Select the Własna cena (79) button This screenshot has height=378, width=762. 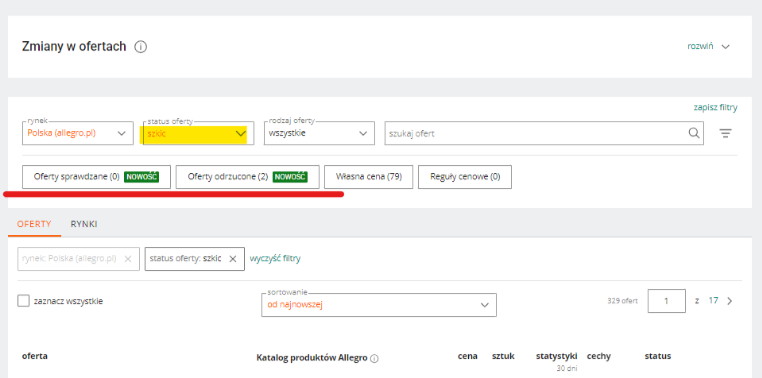click(x=368, y=177)
